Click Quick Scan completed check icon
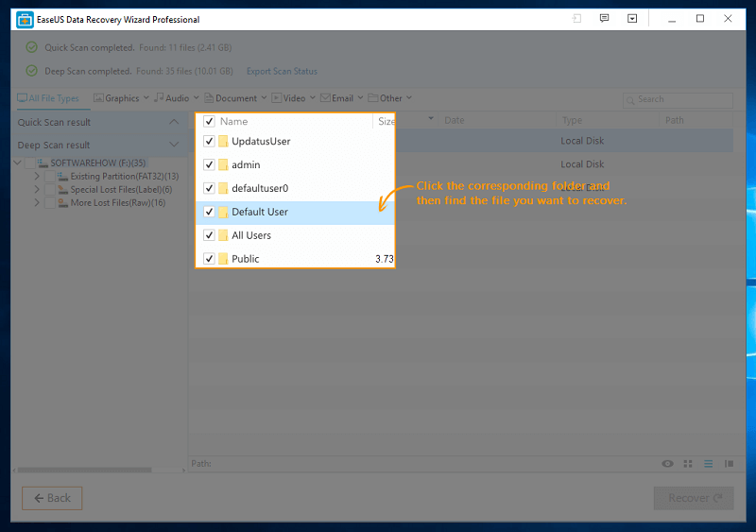Screen dimensions: 756x532 (x=32, y=47)
